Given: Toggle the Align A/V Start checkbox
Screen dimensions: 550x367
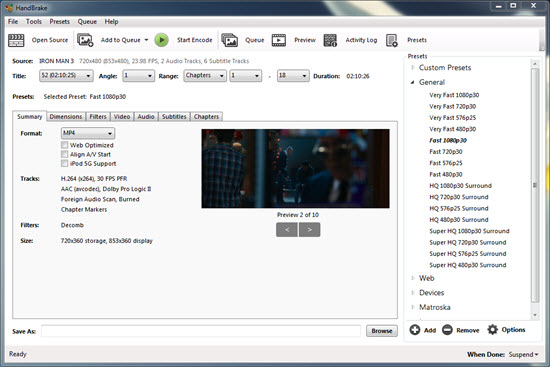Looking at the screenshot, I should click(x=65, y=154).
